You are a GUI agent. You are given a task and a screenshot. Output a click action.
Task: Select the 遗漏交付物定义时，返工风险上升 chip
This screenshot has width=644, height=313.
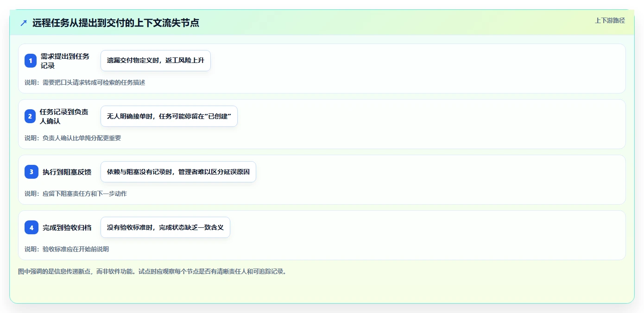(x=156, y=61)
